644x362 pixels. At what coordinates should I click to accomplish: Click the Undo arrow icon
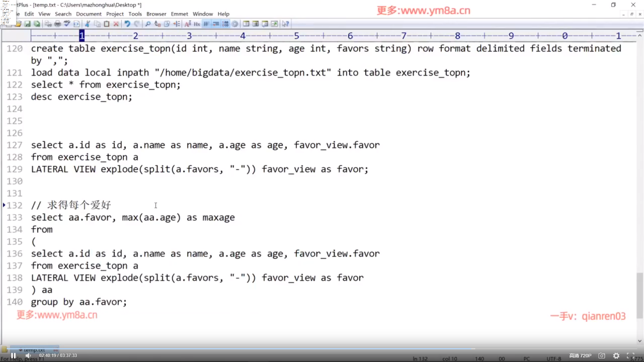coord(127,24)
